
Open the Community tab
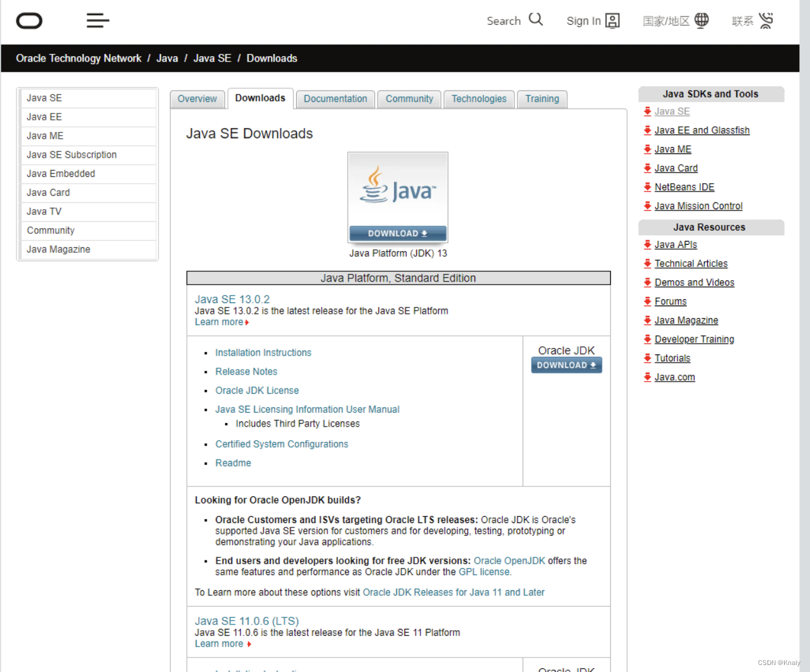click(x=409, y=99)
